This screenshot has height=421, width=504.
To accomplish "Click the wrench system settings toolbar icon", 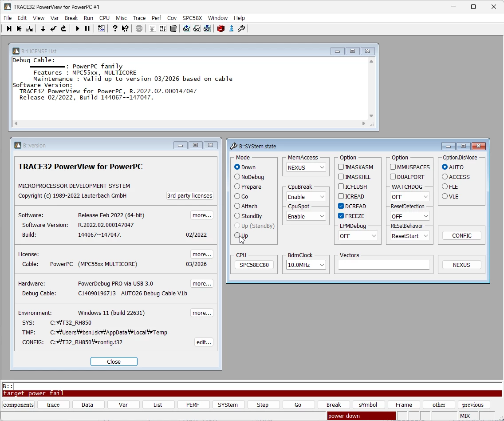I will pyautogui.click(x=241, y=28).
